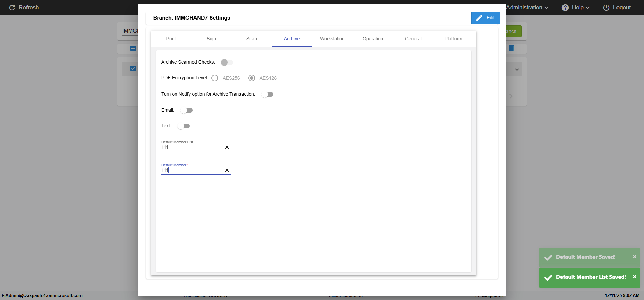Toggle Archive Scanned Checks switch
Image resolution: width=644 pixels, height=300 pixels.
pyautogui.click(x=227, y=62)
